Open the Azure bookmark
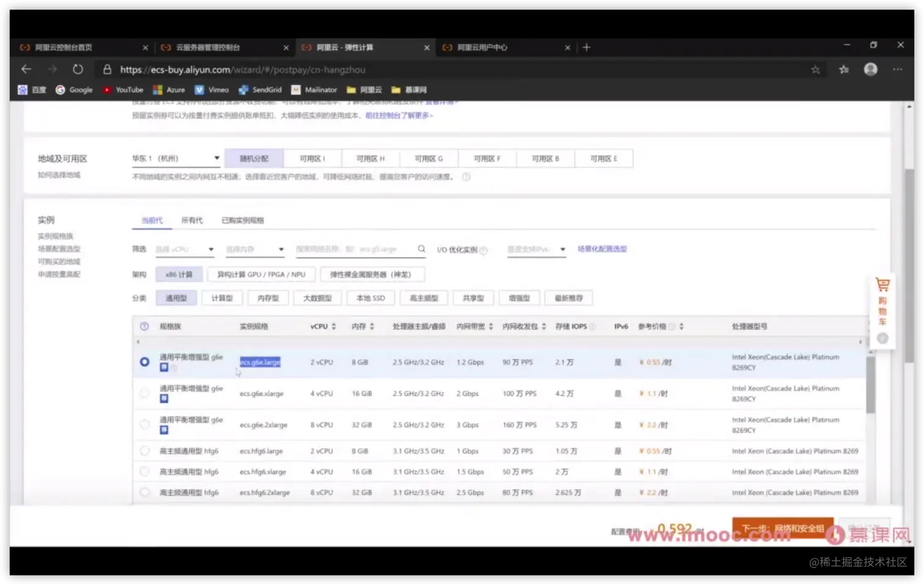 pyautogui.click(x=169, y=90)
